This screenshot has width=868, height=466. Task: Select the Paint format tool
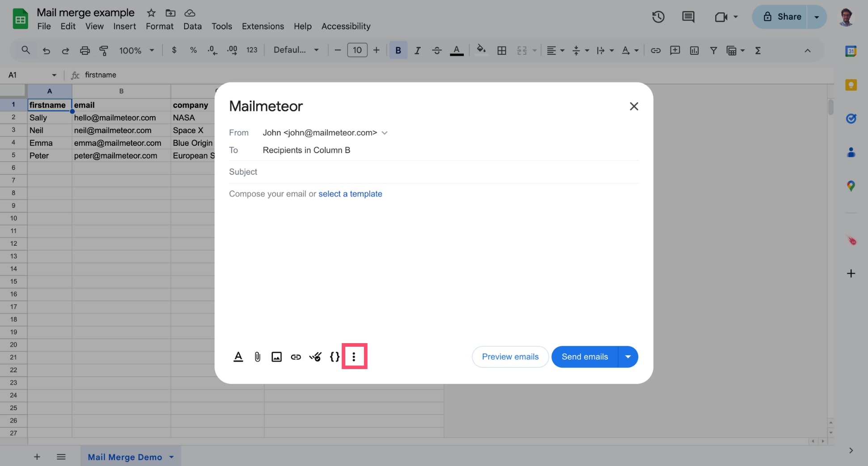pyautogui.click(x=104, y=50)
